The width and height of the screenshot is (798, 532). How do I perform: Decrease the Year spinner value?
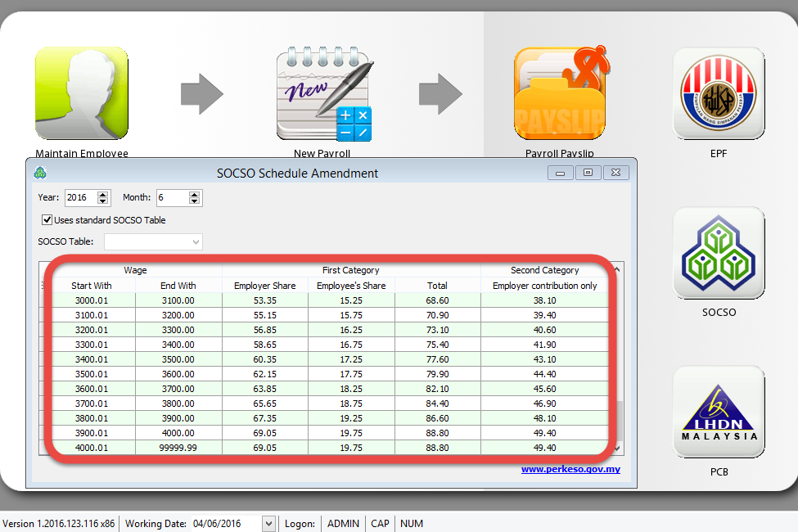[x=103, y=201]
